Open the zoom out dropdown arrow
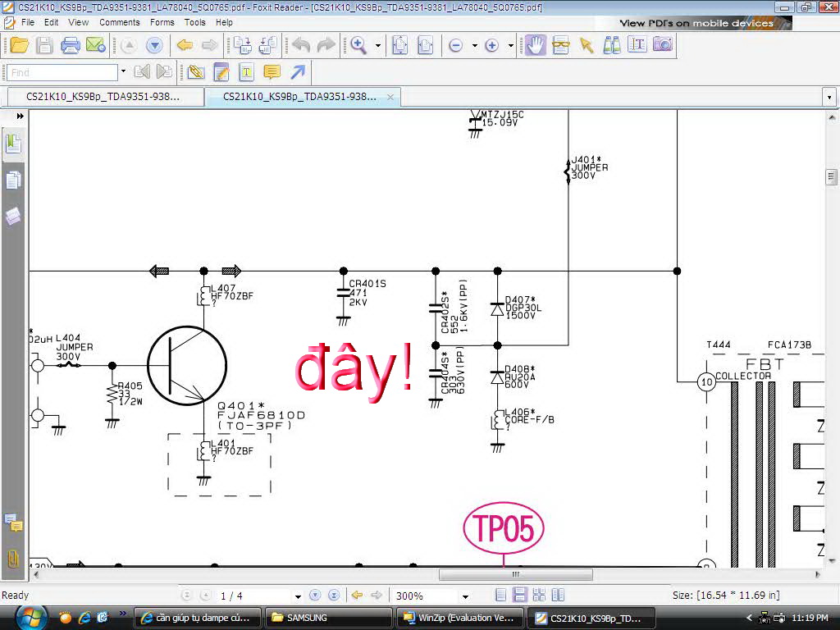Image resolution: width=840 pixels, height=630 pixels. click(475, 46)
